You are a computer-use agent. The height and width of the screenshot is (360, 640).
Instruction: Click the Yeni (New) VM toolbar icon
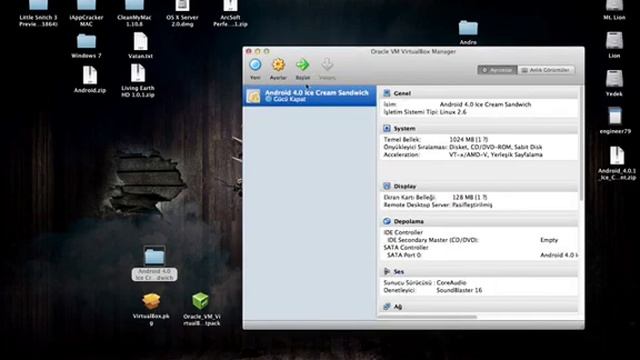(256, 65)
